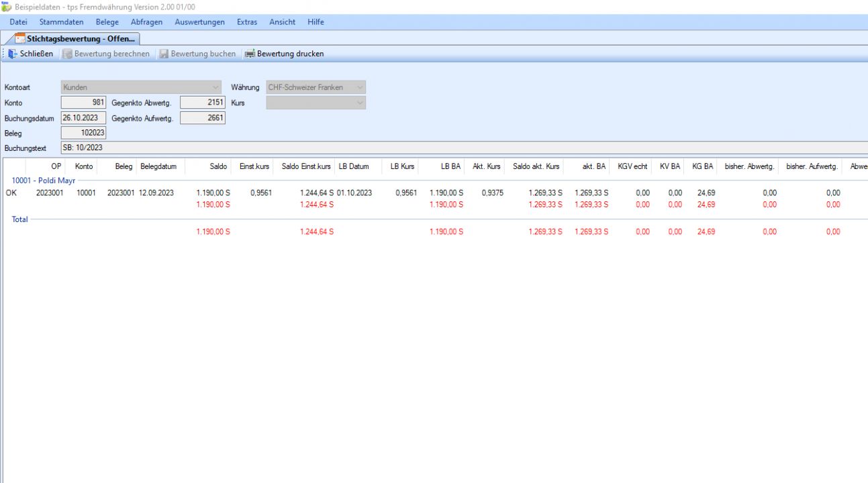The height and width of the screenshot is (483, 868).
Task: Select the OP 2023001 table row
Action: coord(50,193)
